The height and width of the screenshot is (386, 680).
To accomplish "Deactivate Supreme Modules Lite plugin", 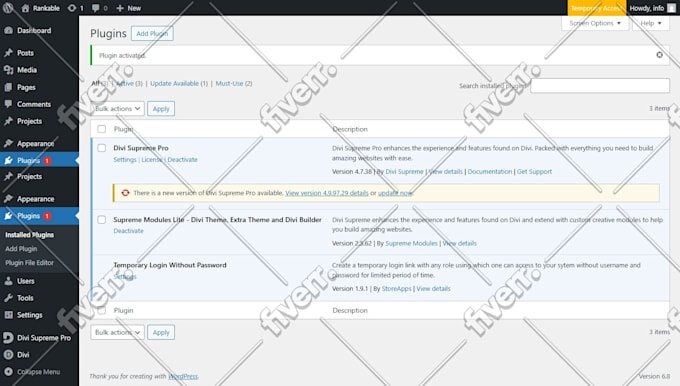I will pos(128,231).
